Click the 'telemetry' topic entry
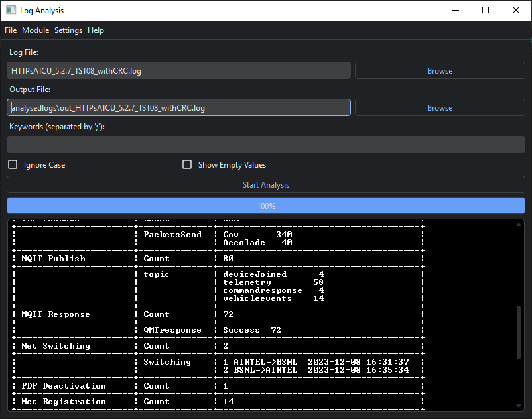532x419 pixels. coord(247,282)
